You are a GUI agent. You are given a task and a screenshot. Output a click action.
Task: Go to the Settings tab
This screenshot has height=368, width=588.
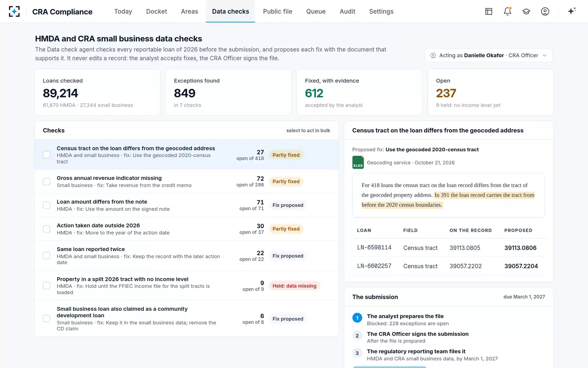pos(381,11)
